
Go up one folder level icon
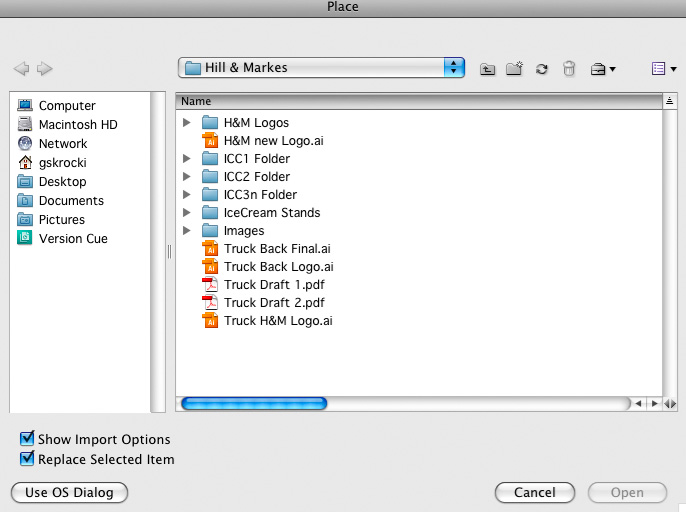487,69
